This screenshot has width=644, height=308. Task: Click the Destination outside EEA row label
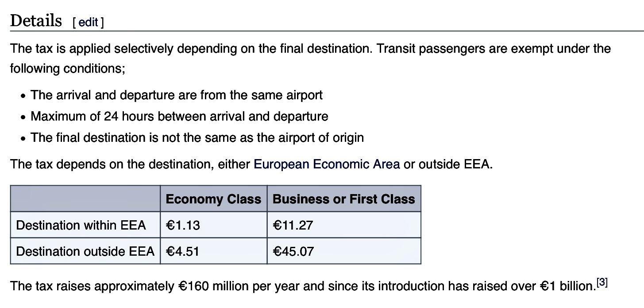85,251
